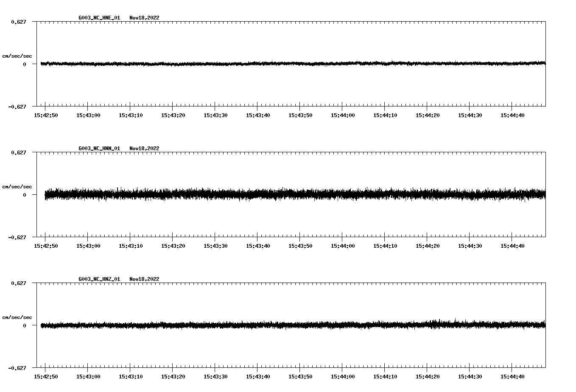This screenshot has width=576, height=392.
Task: Click the Nov18,2022 date on HNZ plot
Action: [x=145, y=279]
